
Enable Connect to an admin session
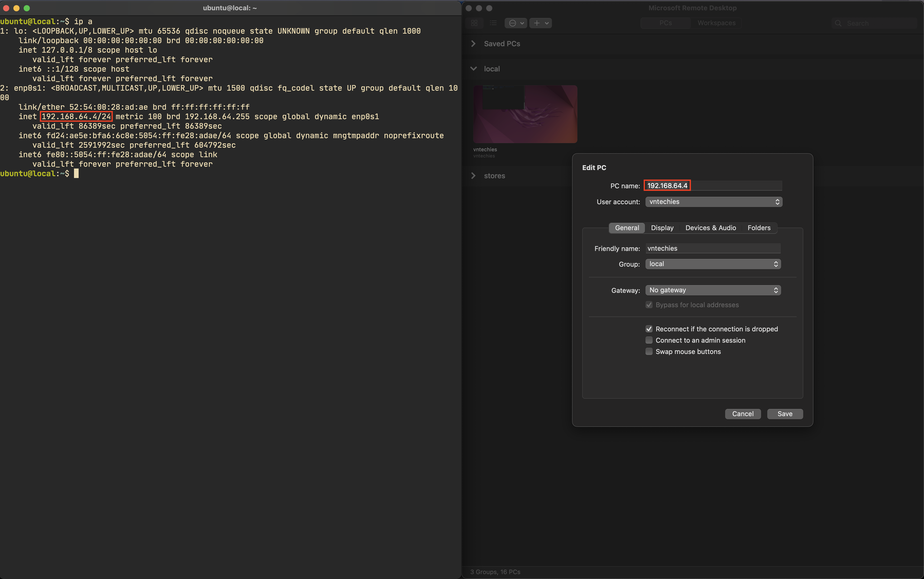[649, 340]
